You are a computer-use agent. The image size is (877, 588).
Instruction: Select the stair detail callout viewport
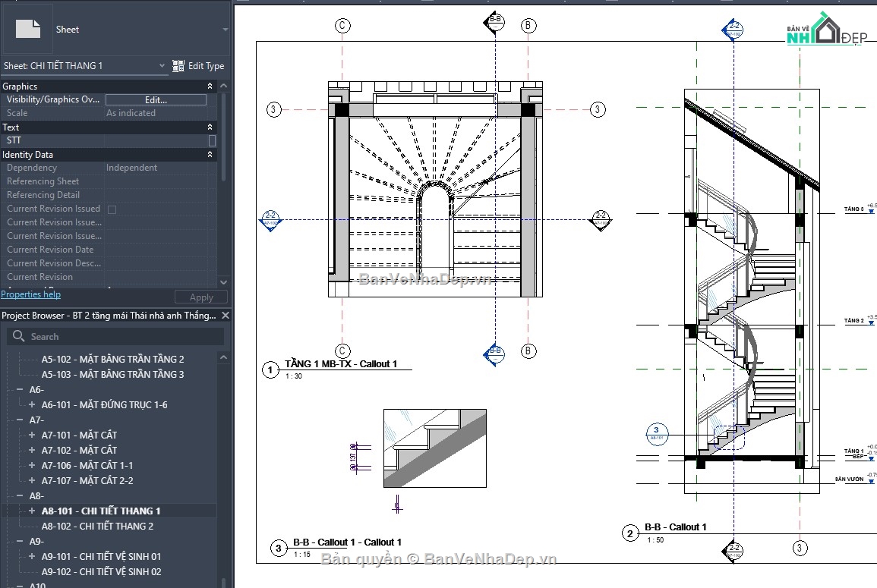pos(434,448)
